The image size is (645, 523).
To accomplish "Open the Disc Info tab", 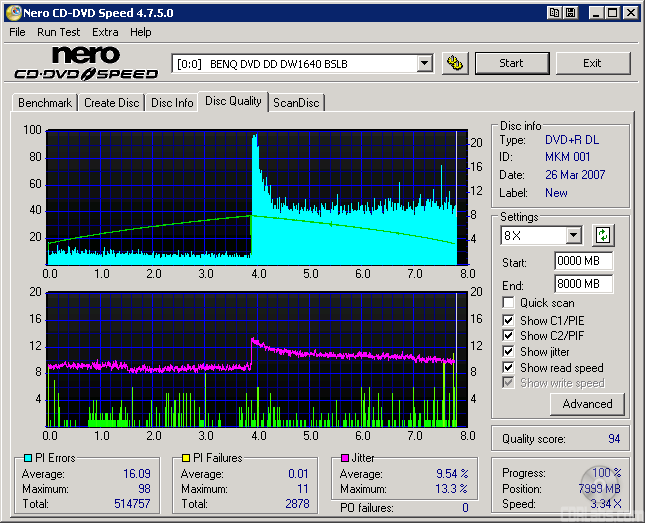I will click(x=172, y=103).
